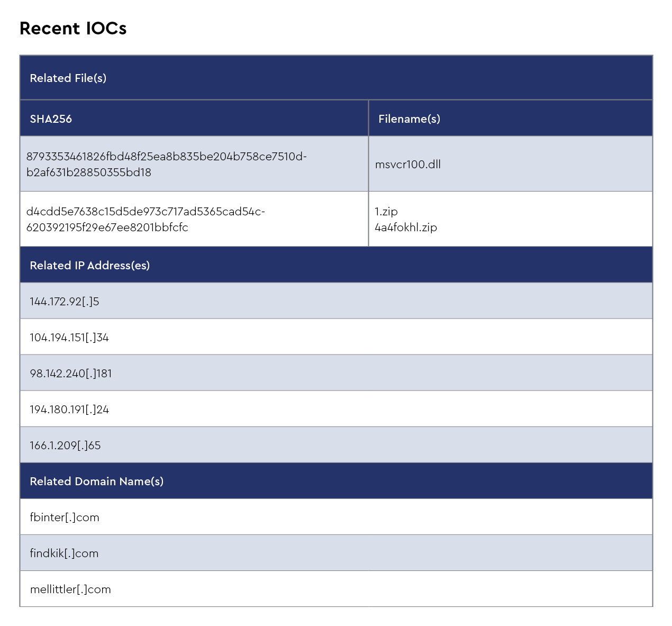This screenshot has height=626, width=672.
Task: Click the IP address 144.172.92[.]5
Action: click(65, 302)
